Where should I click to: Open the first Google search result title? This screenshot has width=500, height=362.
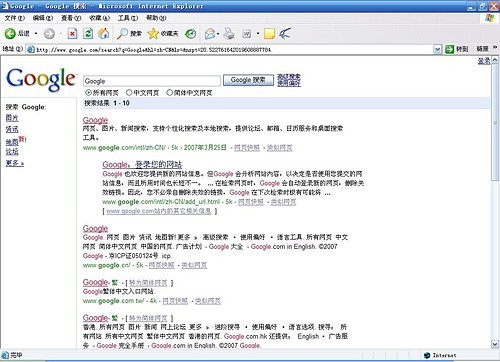pos(95,120)
